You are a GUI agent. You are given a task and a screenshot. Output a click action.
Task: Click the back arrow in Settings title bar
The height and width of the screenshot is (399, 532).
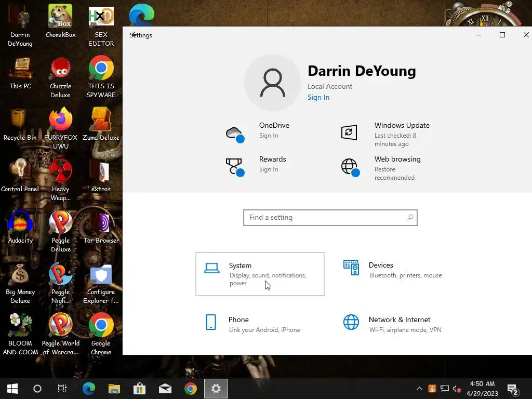(x=134, y=35)
